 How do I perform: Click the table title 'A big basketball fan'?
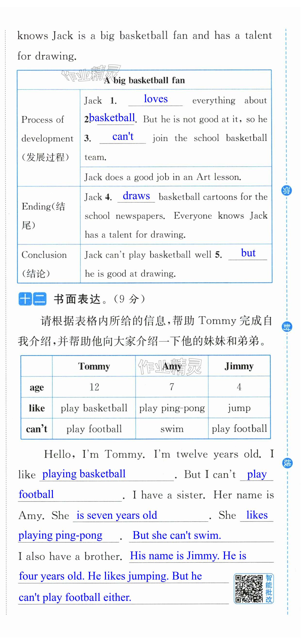tap(144, 80)
